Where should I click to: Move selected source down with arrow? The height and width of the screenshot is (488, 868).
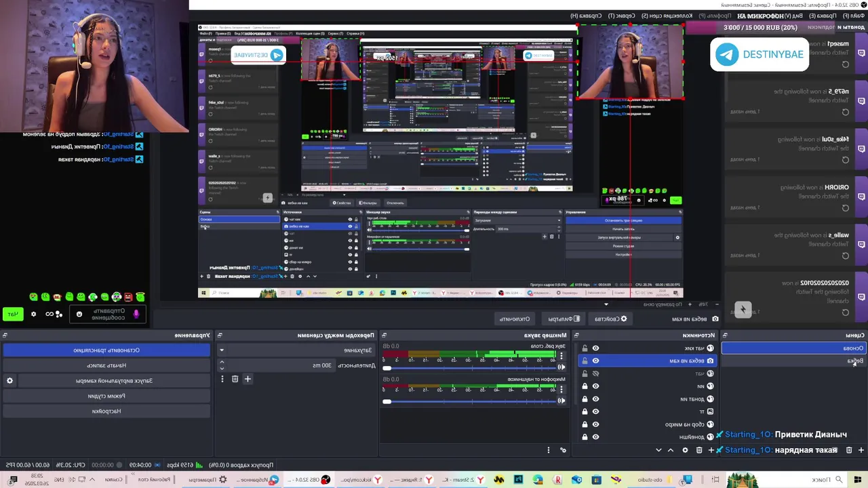click(x=658, y=450)
